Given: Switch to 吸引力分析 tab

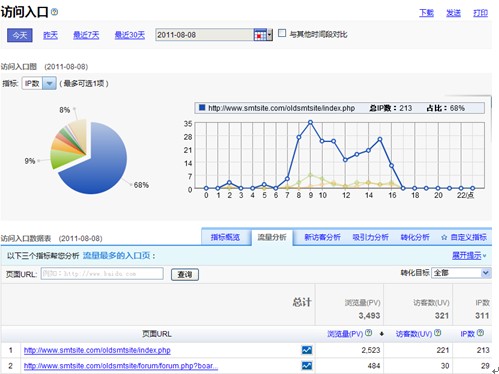Looking at the screenshot, I should [x=370, y=237].
